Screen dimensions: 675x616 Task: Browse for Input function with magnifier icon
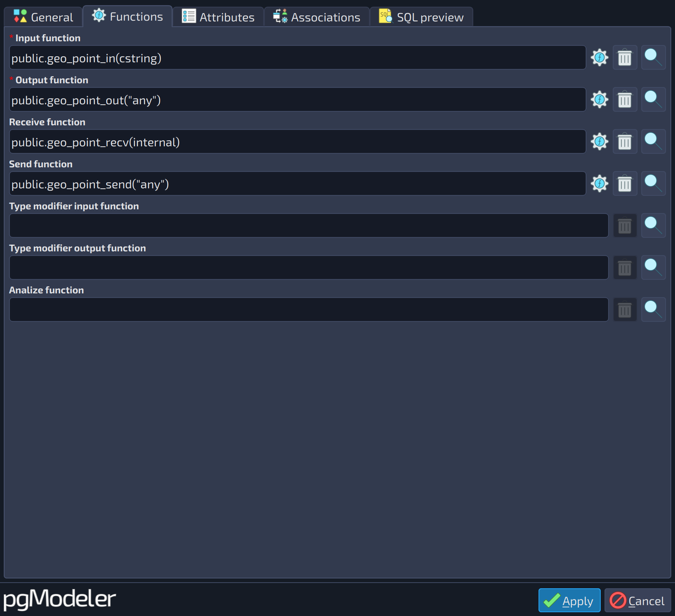(653, 58)
